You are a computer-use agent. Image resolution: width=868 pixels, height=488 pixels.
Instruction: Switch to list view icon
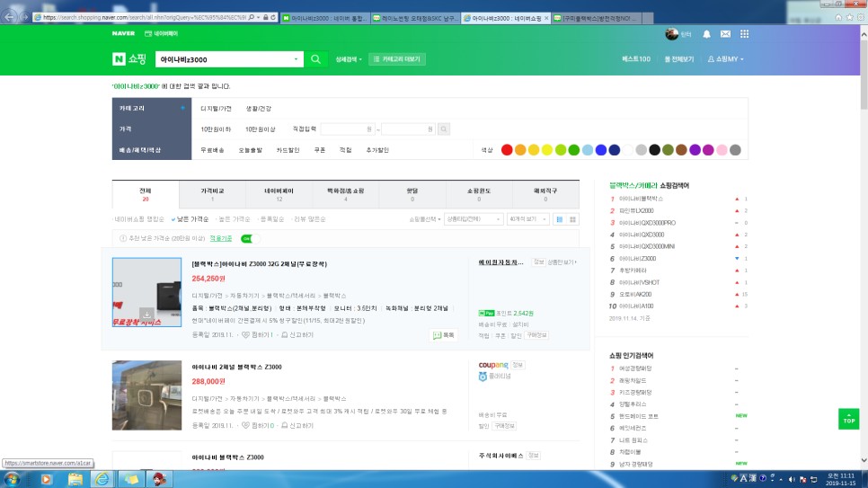tap(559, 219)
